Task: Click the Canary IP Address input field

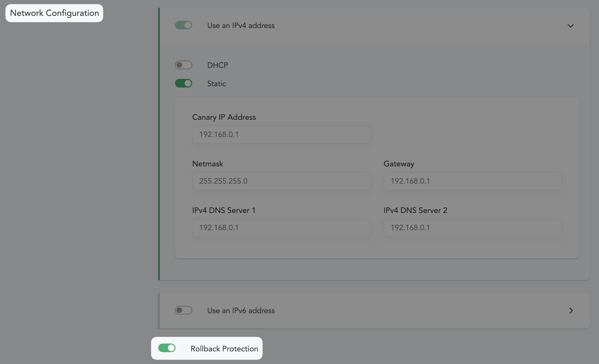Action: pyautogui.click(x=281, y=134)
